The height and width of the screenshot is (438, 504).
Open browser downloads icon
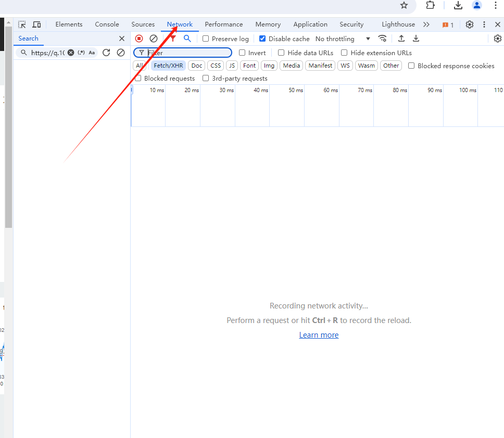458,5
